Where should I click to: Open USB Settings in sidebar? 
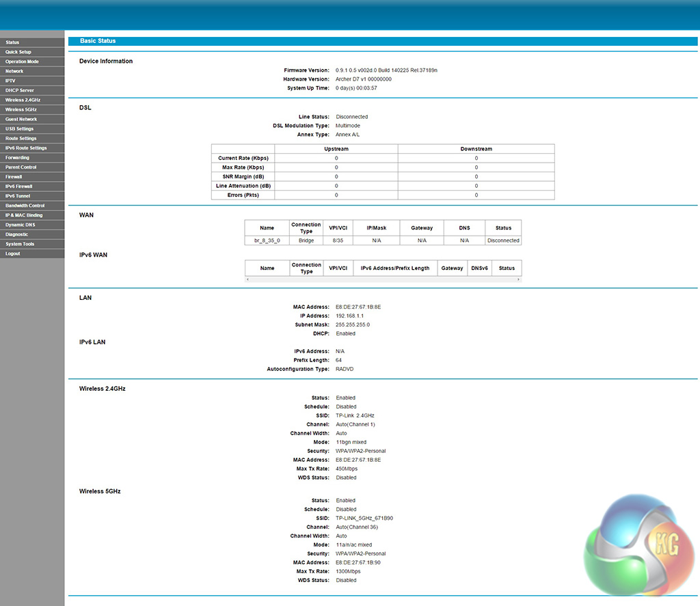pos(20,128)
